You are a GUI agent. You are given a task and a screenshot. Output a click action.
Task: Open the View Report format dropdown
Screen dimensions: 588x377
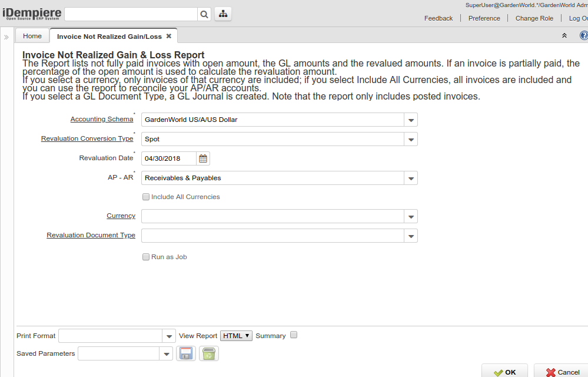pos(237,336)
